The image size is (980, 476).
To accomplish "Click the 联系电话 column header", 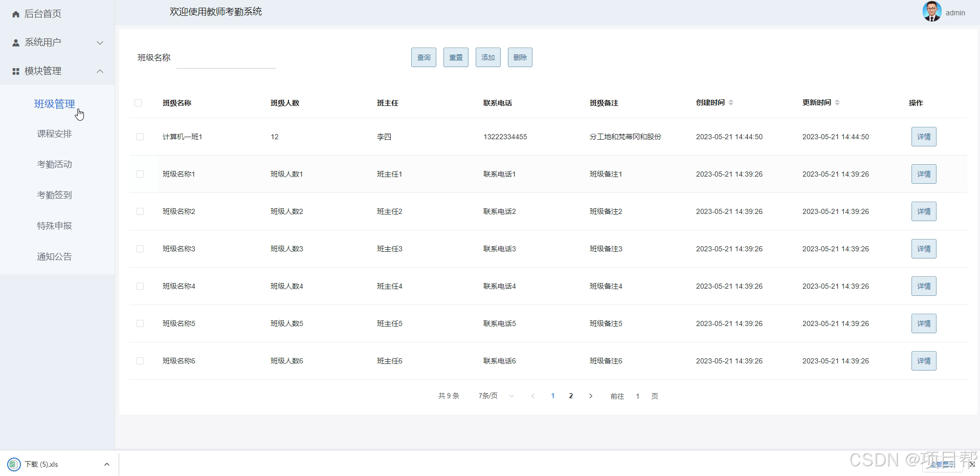I will point(498,103).
